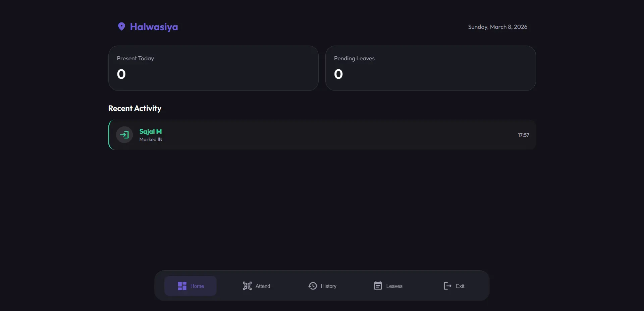Select the Exit tab label
Viewport: 644px width, 311px height.
pos(460,286)
